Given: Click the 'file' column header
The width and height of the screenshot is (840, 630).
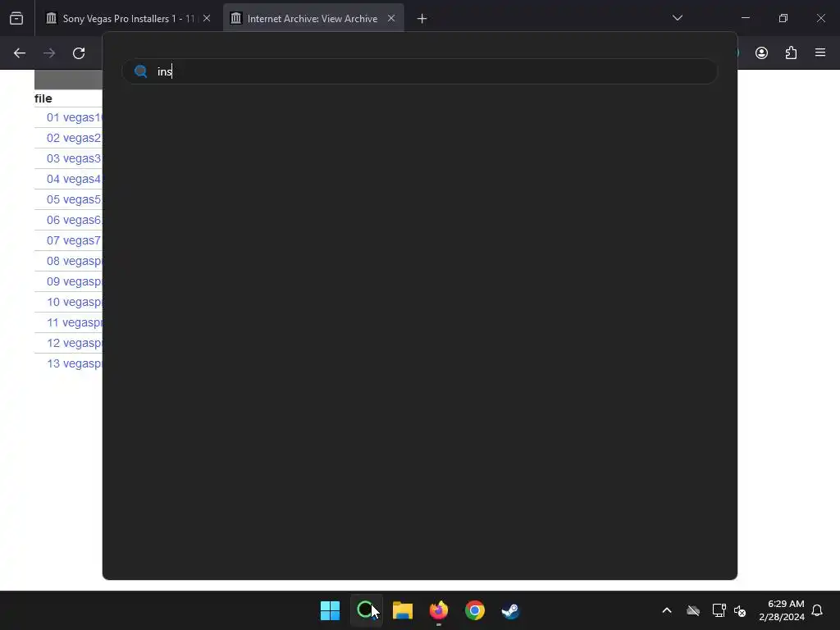Looking at the screenshot, I should click(x=43, y=98).
